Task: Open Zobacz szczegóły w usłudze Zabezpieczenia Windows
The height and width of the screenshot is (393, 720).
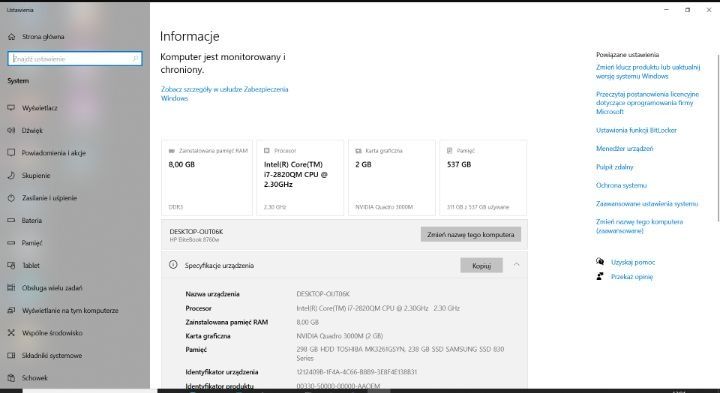Action: pos(225,94)
